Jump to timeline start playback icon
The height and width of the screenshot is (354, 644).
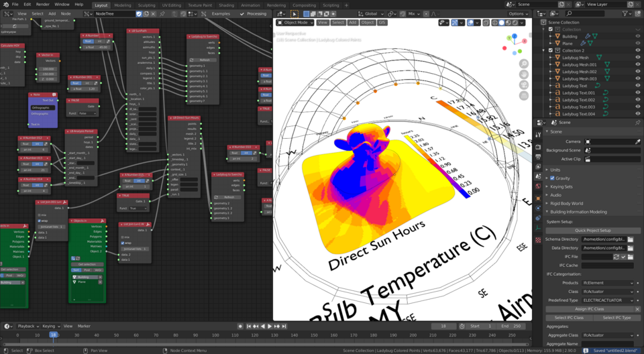click(248, 326)
